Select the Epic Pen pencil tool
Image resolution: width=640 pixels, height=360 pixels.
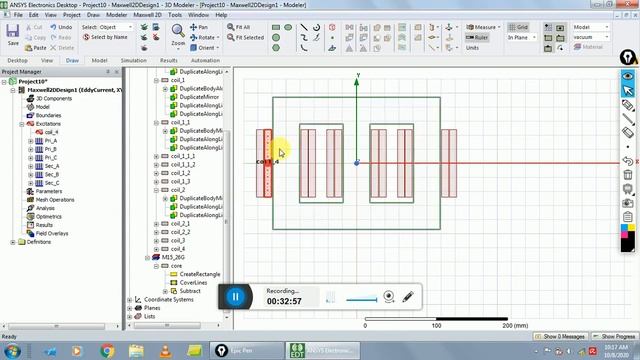pyautogui.click(x=628, y=105)
